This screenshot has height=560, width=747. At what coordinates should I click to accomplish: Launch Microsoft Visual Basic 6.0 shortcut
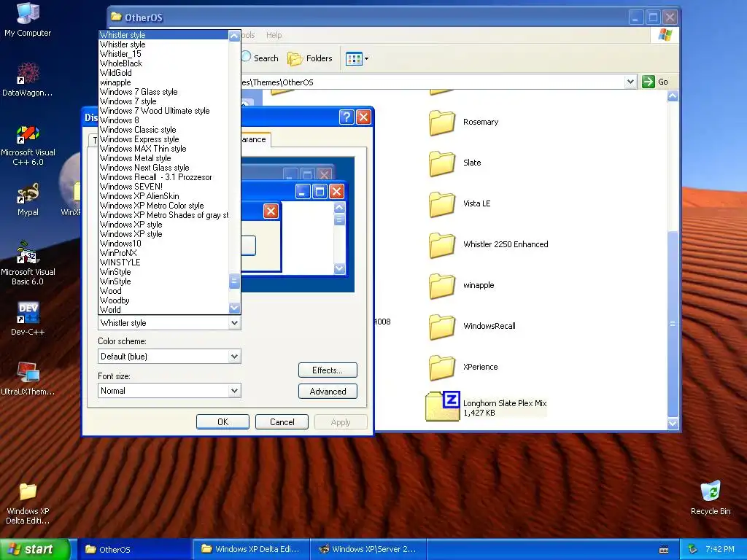coord(28,263)
